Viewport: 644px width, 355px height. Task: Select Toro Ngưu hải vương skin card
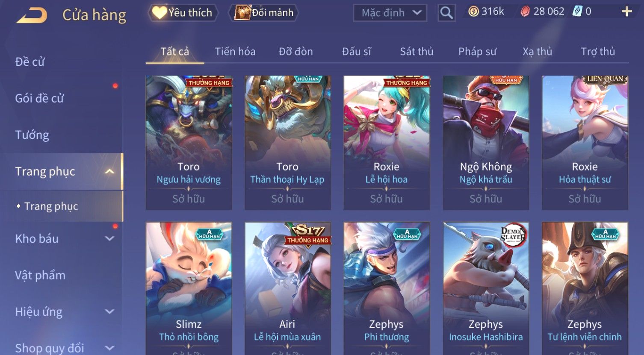189,143
